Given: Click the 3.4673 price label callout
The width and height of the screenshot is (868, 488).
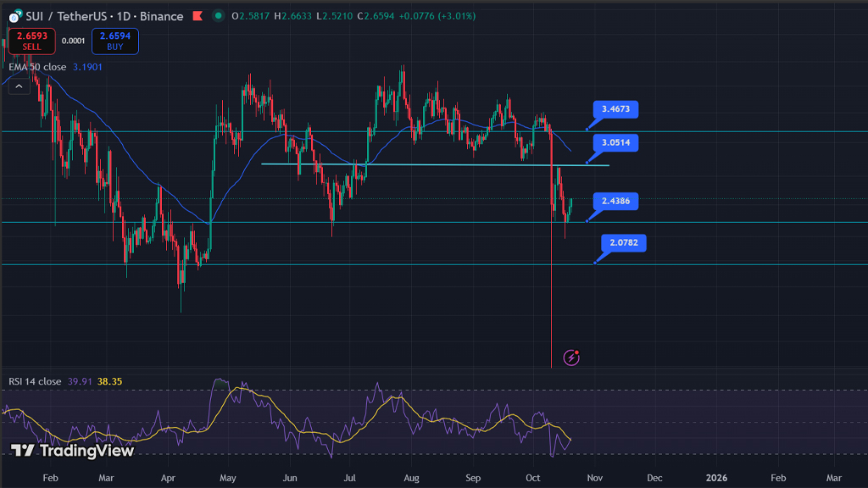Looking at the screenshot, I should [615, 109].
